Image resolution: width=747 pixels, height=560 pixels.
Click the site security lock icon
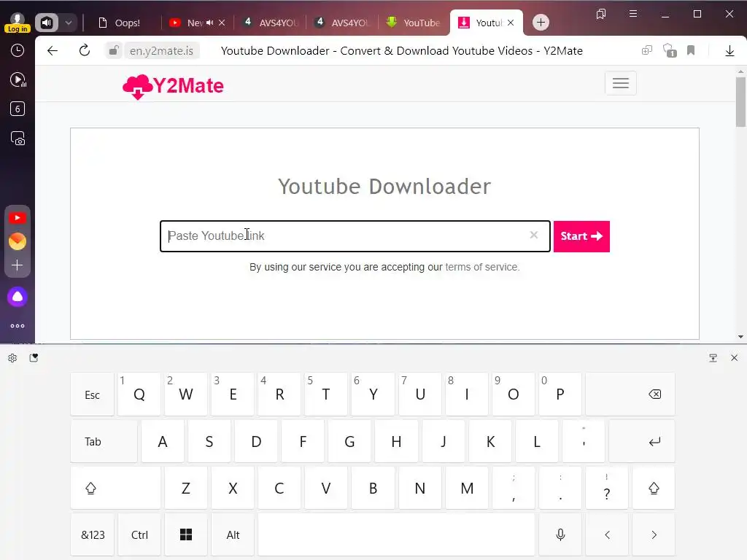click(113, 50)
